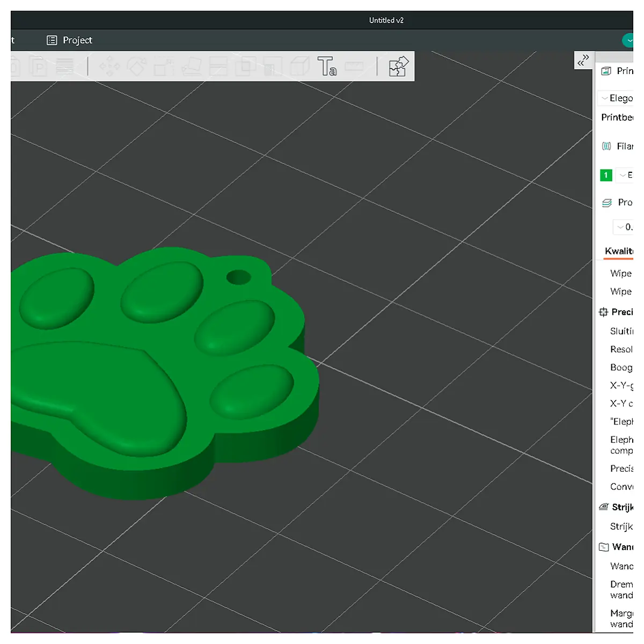Click the Printbed label
The height and width of the screenshot is (644, 644).
click(x=617, y=117)
